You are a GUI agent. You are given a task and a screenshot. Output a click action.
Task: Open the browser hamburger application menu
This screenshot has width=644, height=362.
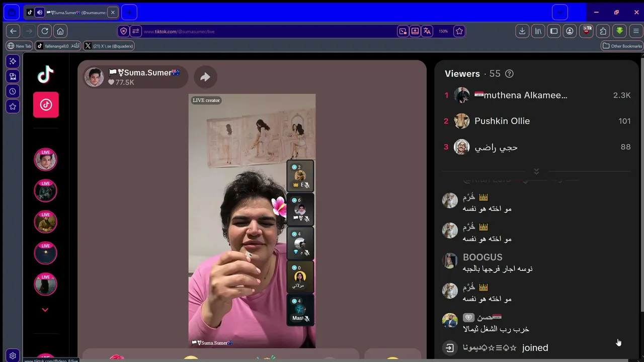pyautogui.click(x=636, y=31)
